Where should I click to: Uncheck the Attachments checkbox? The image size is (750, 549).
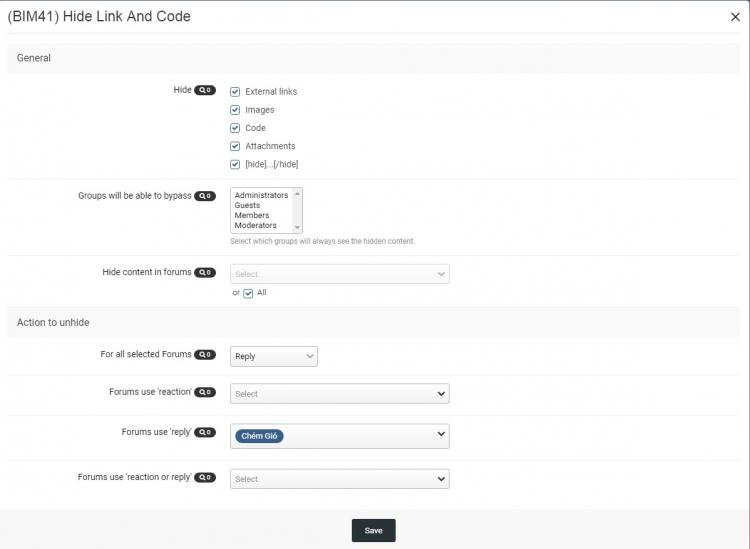point(235,146)
